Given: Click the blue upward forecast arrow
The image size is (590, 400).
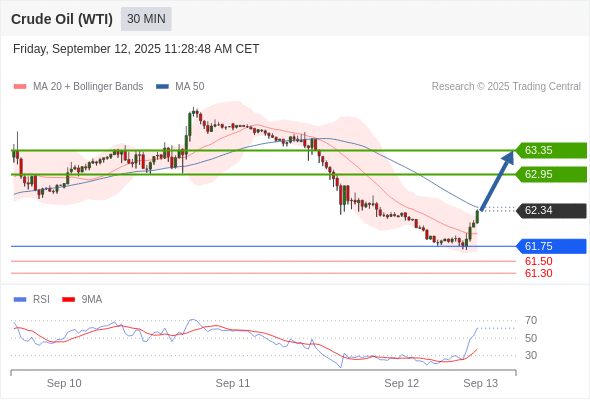Looking at the screenshot, I should coord(497,180).
